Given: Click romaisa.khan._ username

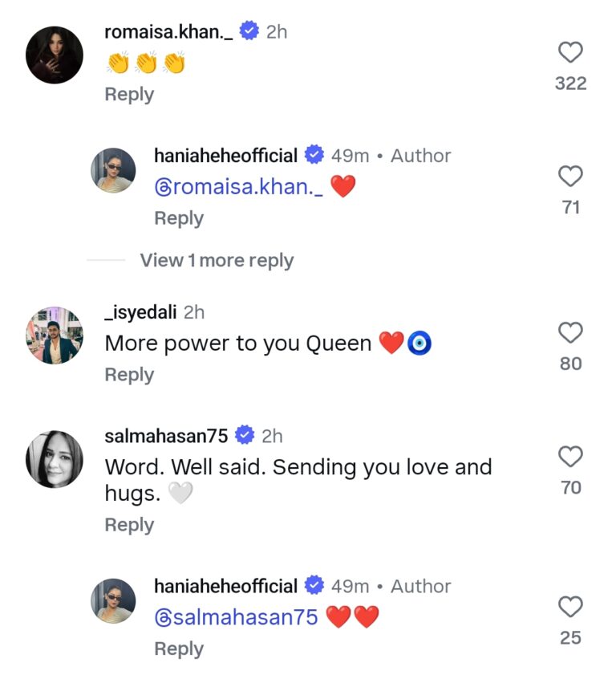Looking at the screenshot, I should click(x=168, y=32).
